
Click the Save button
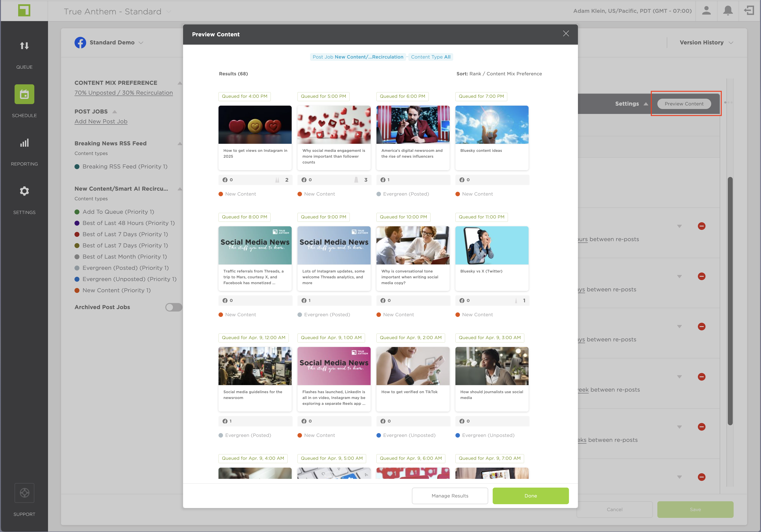[695, 510]
